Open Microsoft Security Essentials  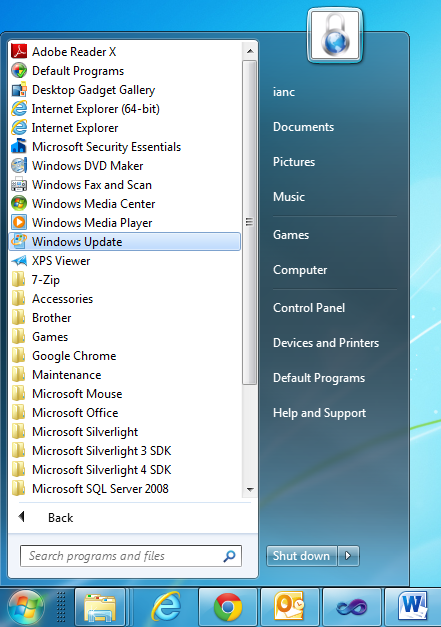point(125,147)
